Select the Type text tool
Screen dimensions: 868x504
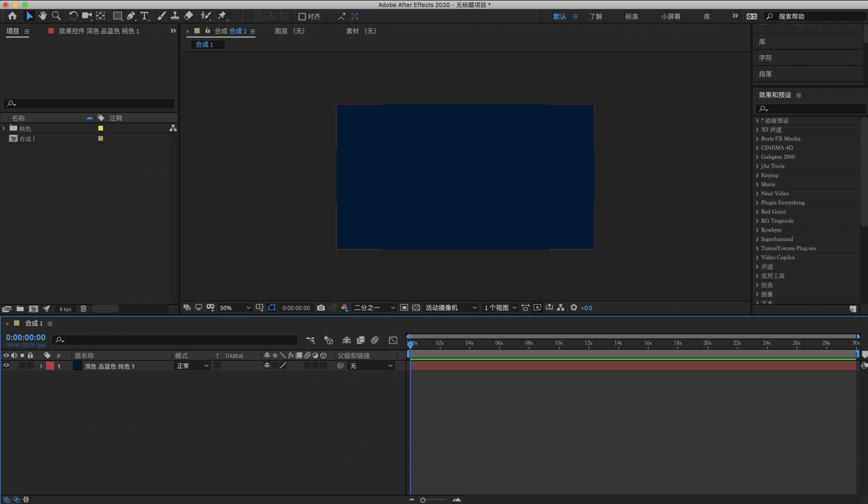[145, 16]
